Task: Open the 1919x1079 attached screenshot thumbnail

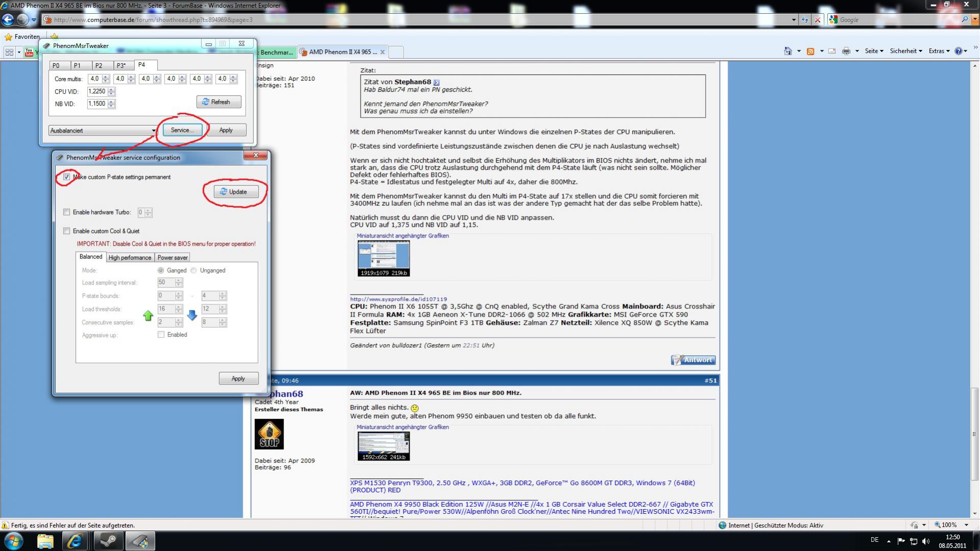Action: click(x=384, y=258)
